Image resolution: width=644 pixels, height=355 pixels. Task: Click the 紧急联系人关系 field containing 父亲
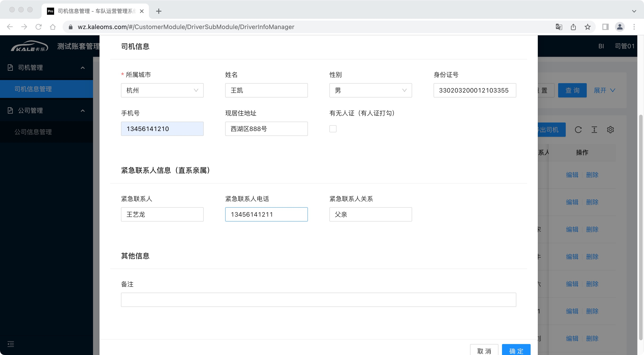click(371, 214)
